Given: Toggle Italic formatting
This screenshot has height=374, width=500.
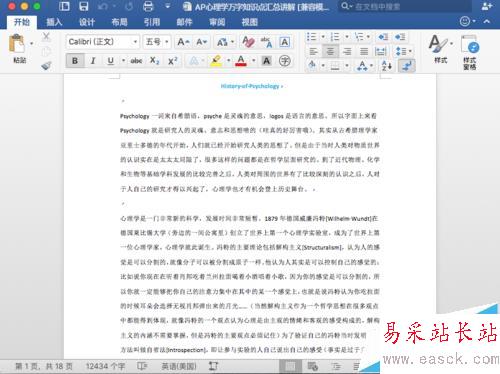Looking at the screenshot, I should [93, 61].
